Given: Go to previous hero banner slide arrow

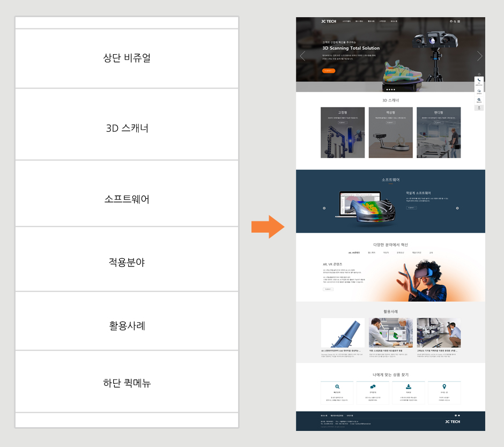Looking at the screenshot, I should [302, 56].
